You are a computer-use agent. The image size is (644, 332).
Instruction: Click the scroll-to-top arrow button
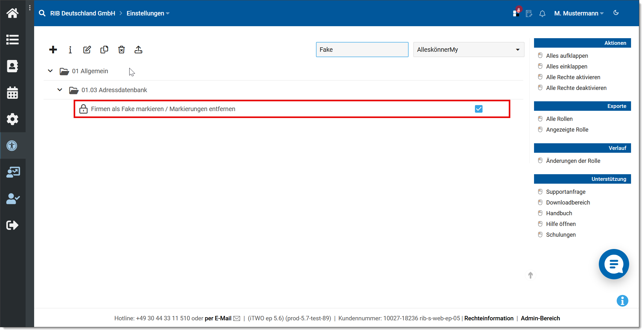[531, 275]
